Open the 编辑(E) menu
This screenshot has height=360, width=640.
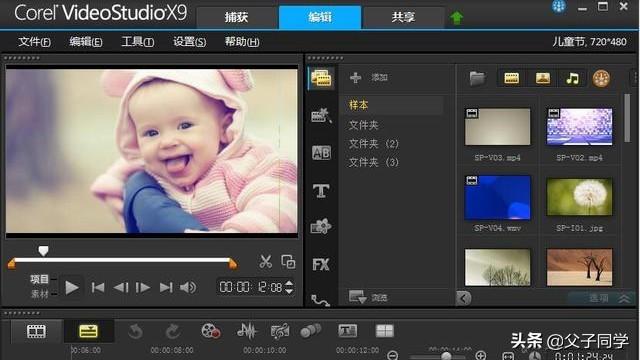click(x=86, y=42)
